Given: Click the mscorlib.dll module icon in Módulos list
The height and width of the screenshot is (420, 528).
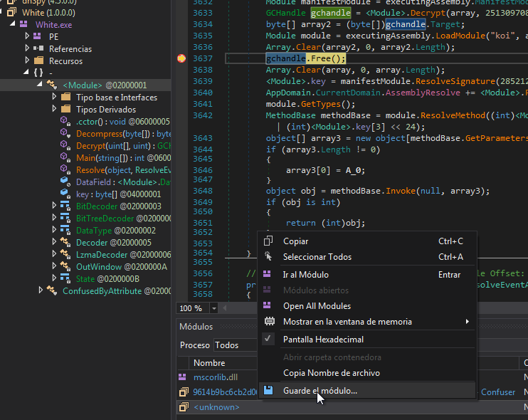Looking at the screenshot, I should pos(182,377).
